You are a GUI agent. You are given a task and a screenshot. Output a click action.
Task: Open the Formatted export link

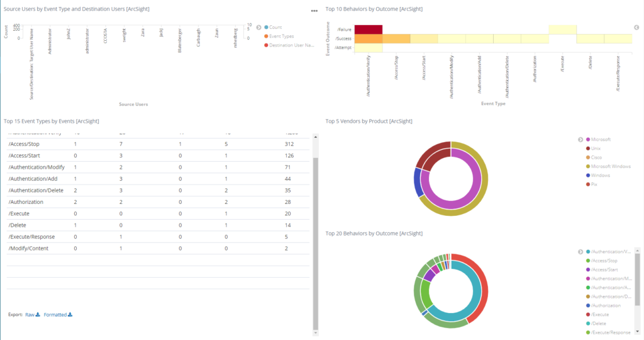[x=55, y=315]
